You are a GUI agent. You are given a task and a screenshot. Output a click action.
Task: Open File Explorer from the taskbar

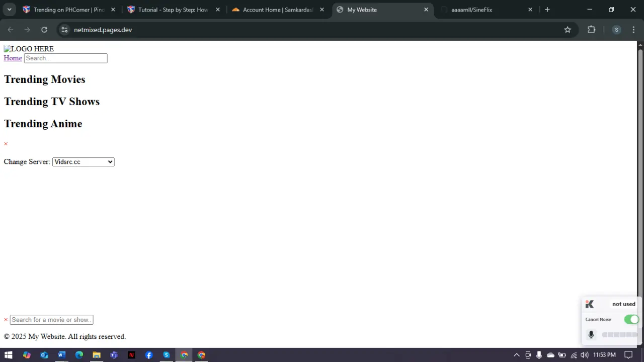97,355
